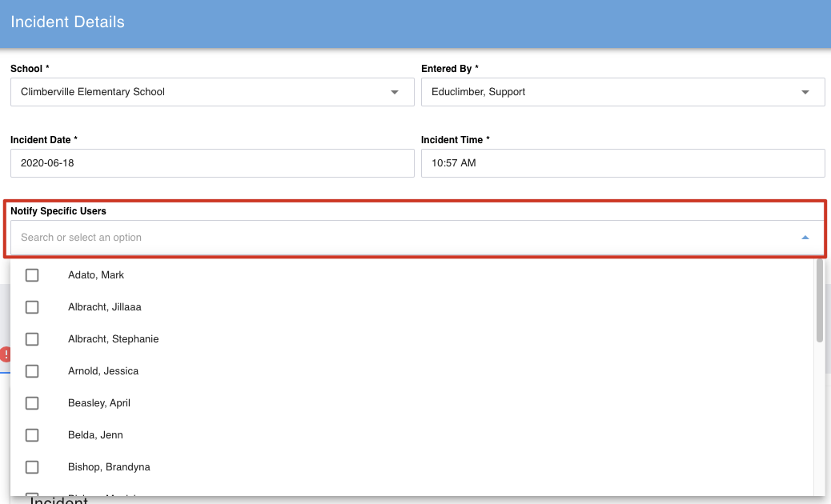The image size is (831, 504).
Task: Select the name Bishop, Brandyna
Action: [109, 467]
